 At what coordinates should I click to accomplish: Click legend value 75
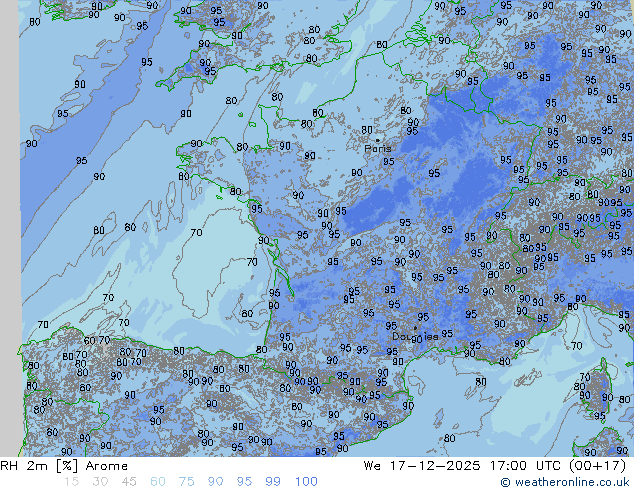click(186, 482)
